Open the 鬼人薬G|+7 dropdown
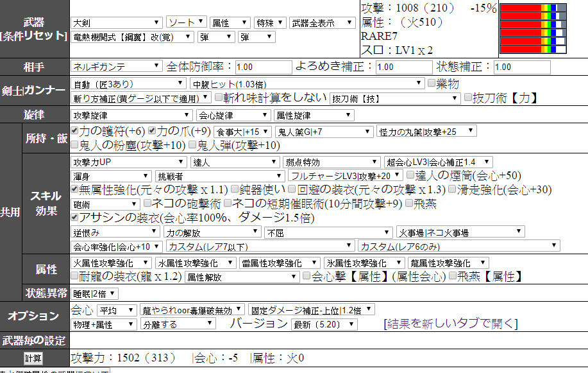588x373 pixels. point(324,132)
